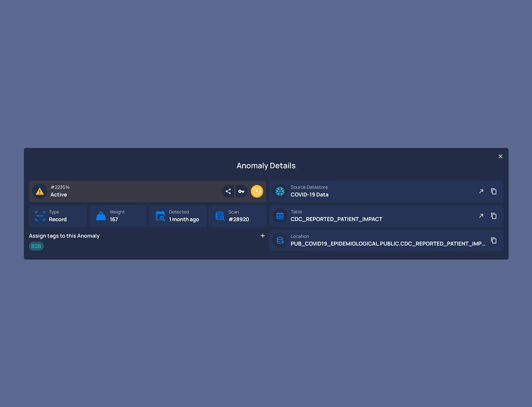Click the COVID-19 Data name
Viewport: 532px width, 407px height.
310,195
